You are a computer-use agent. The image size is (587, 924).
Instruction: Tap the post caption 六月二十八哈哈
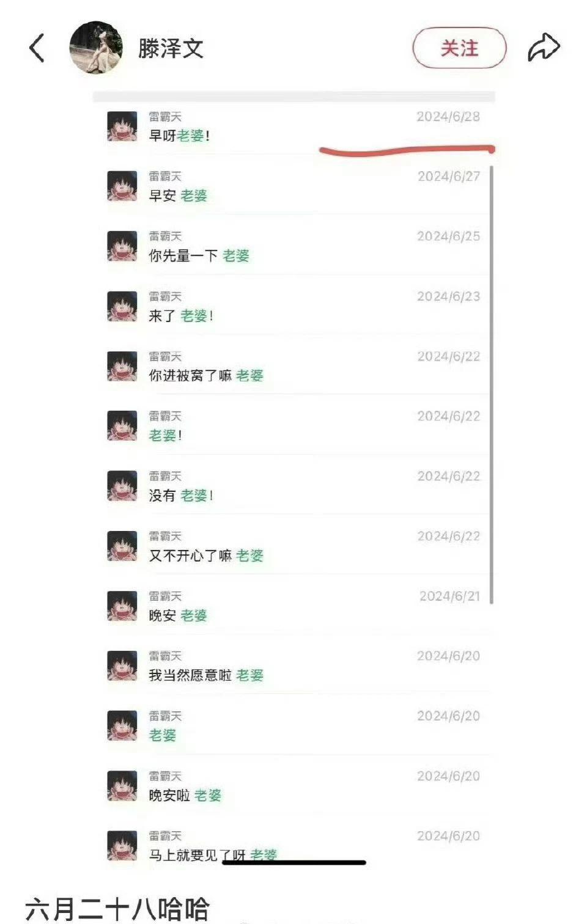(x=117, y=909)
